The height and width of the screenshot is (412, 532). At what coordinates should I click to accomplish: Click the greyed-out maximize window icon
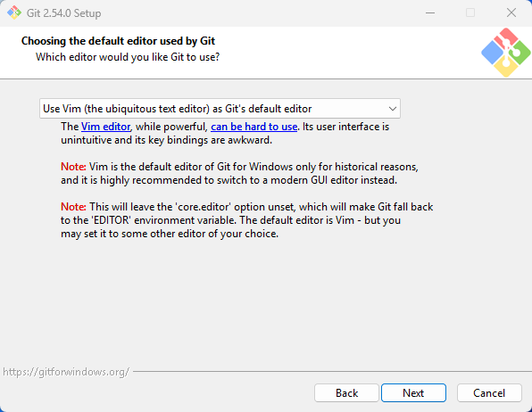(470, 12)
